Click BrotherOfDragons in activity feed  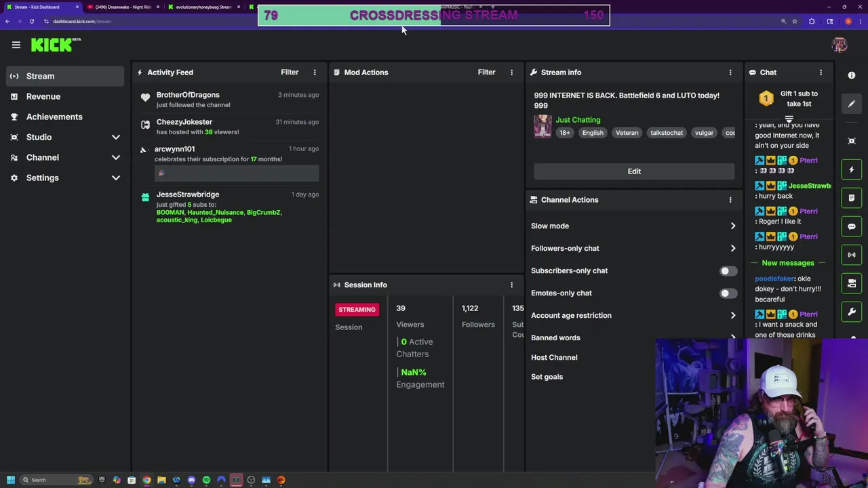[188, 95]
